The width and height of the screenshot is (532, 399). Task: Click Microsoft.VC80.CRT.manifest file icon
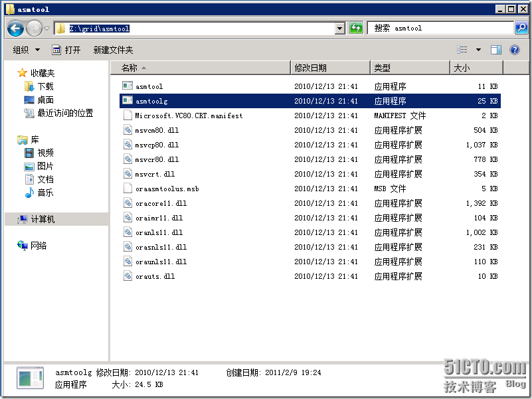coord(128,115)
